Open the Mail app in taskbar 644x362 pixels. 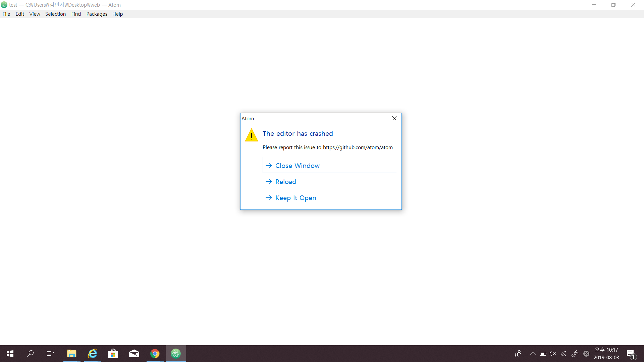tap(134, 353)
